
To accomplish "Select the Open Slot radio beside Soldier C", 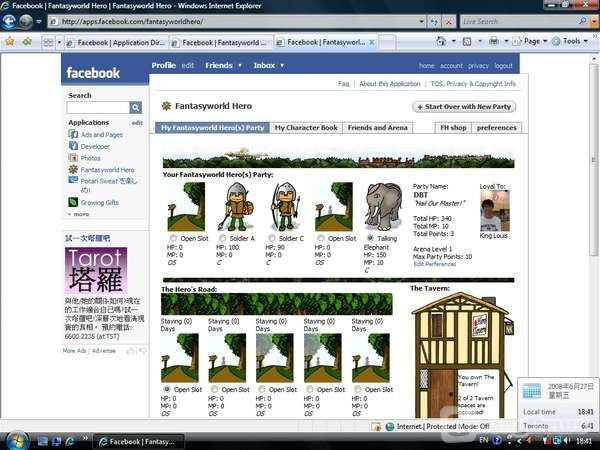I will [321, 238].
